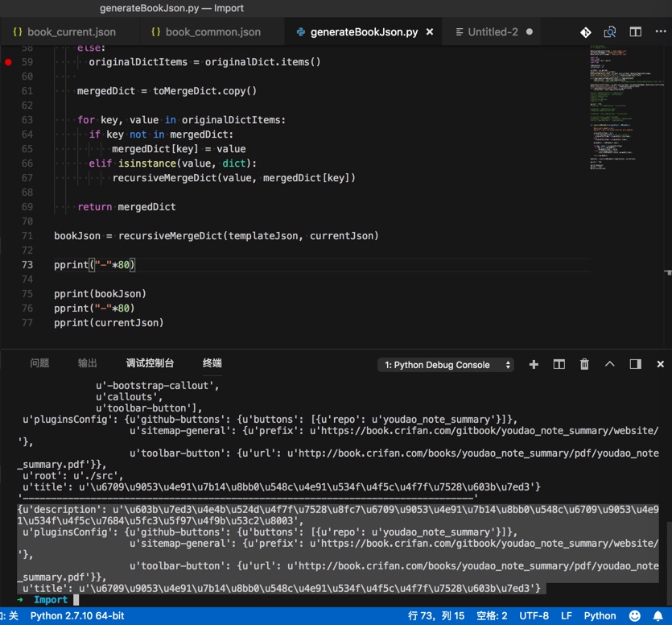Kill terminal using the trash icon
Screen dimensions: 672x625
coord(585,365)
